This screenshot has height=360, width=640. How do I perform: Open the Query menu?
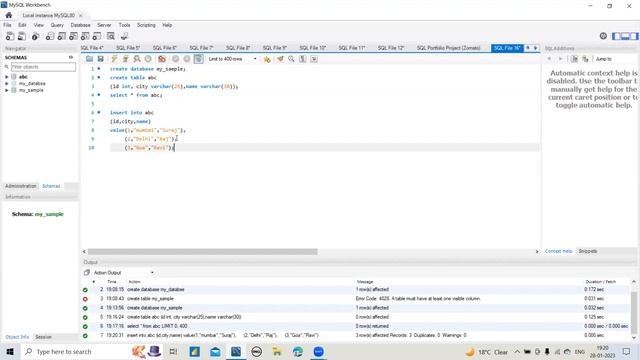[x=57, y=25]
